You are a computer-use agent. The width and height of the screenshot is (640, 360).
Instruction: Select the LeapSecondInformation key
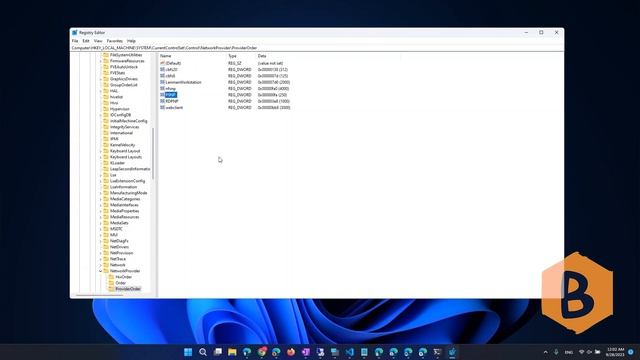coord(130,169)
